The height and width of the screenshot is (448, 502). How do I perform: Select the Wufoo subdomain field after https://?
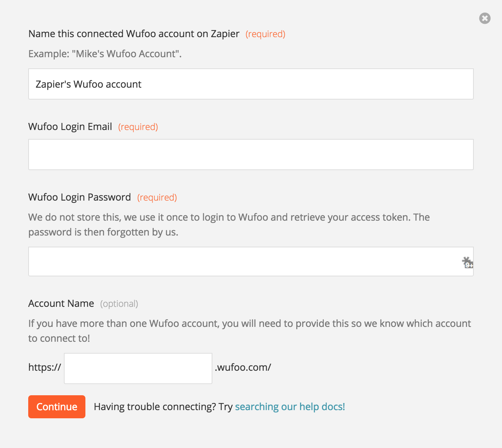tap(138, 369)
